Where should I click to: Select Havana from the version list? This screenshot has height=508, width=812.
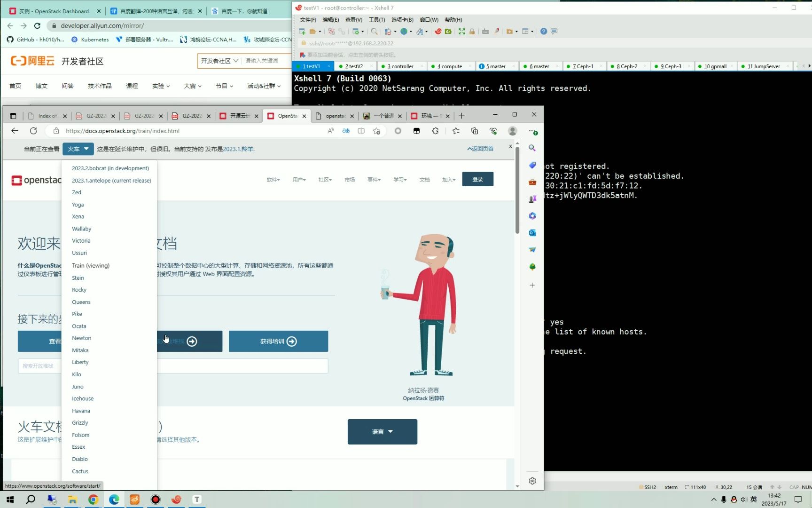(x=81, y=411)
